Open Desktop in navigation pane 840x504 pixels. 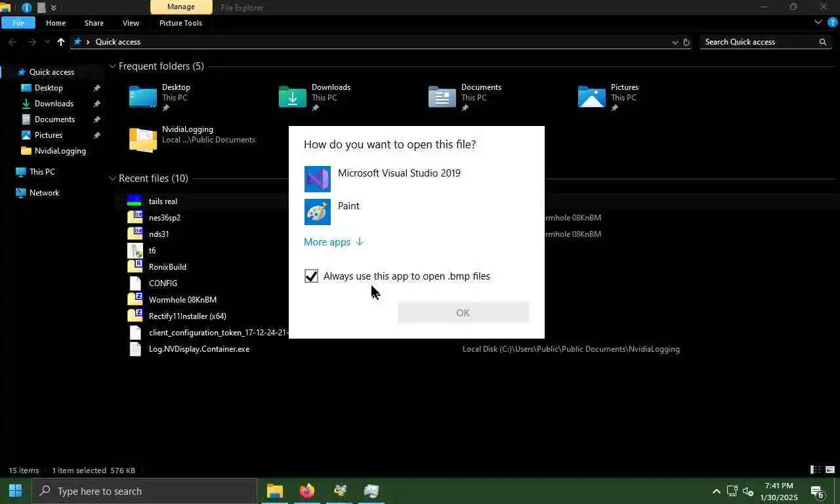point(49,88)
